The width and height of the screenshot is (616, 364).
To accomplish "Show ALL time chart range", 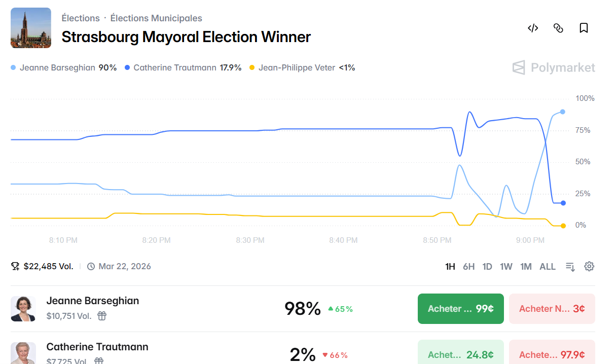I will click(x=548, y=267).
